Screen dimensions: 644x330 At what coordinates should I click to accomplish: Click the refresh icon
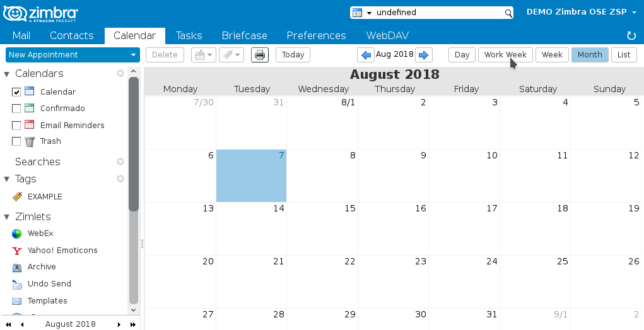pos(631,36)
